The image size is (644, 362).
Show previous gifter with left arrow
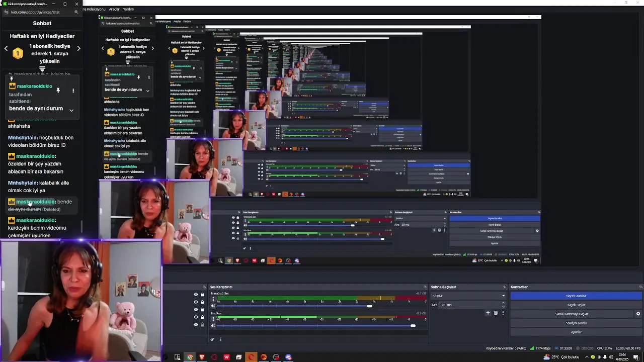[6, 48]
